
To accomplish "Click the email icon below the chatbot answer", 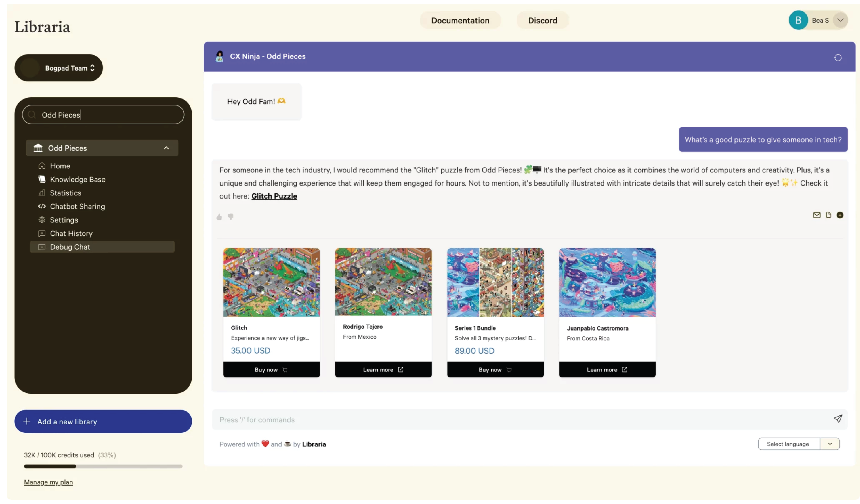I will [817, 215].
